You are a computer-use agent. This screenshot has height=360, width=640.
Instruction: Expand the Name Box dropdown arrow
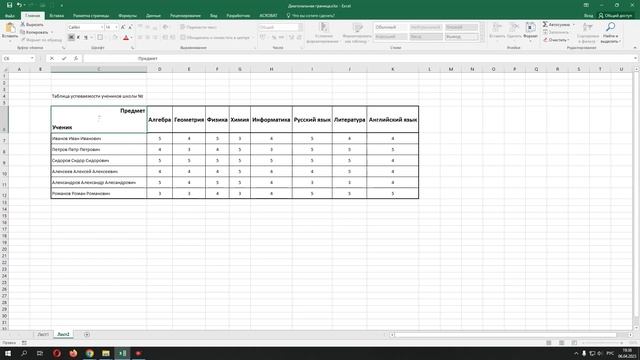point(32,58)
